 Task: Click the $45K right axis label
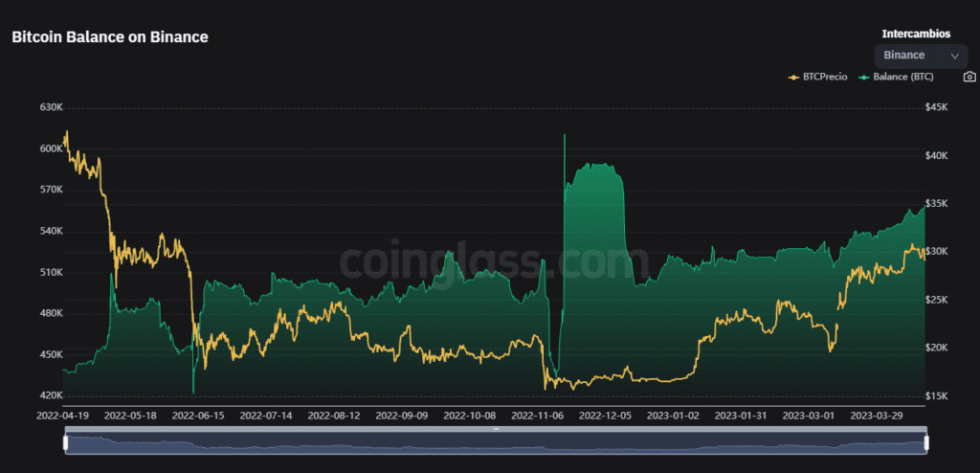click(937, 107)
